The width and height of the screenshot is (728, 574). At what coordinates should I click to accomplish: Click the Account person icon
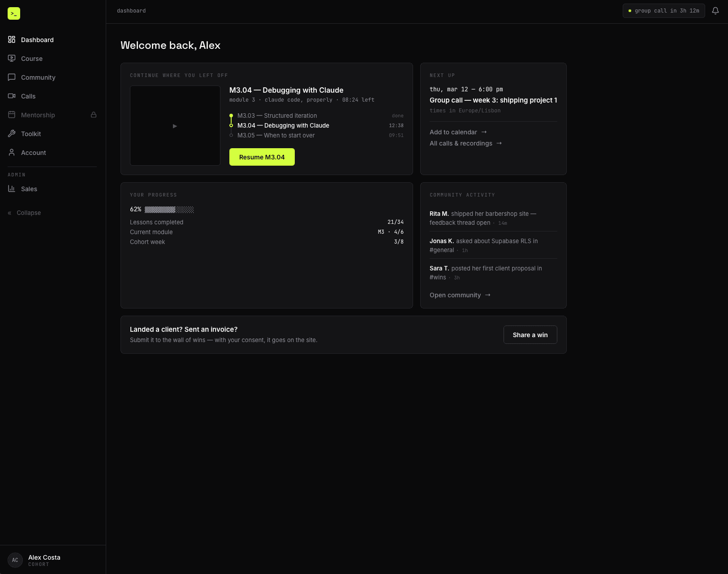pyautogui.click(x=12, y=152)
